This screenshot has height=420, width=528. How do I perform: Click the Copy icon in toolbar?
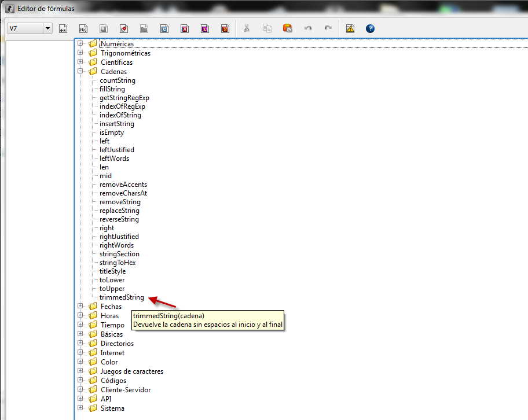[267, 28]
